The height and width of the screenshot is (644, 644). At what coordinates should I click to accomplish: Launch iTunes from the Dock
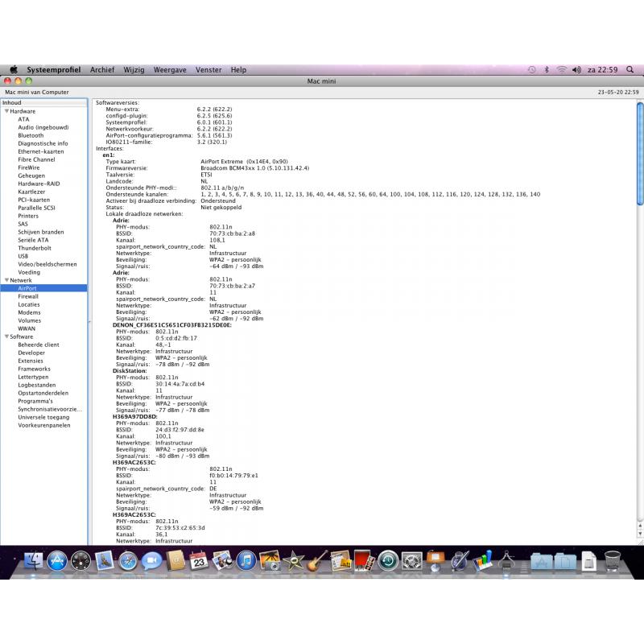246,560
